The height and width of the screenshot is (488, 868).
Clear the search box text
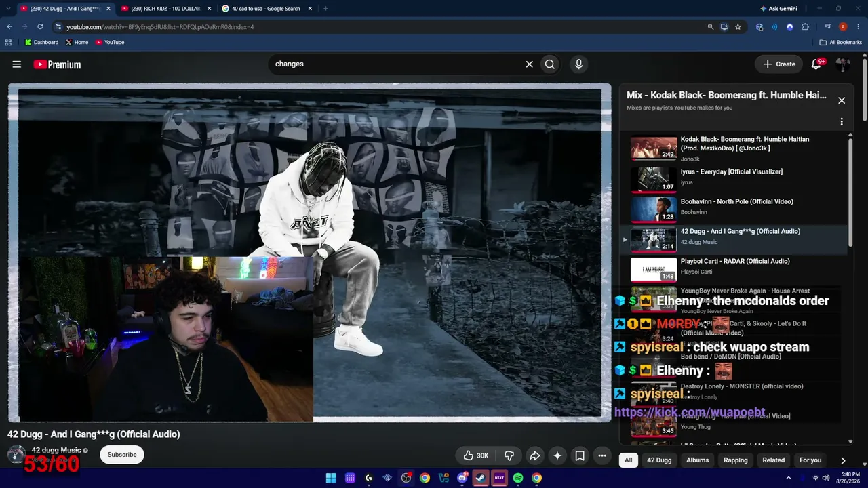pos(530,64)
